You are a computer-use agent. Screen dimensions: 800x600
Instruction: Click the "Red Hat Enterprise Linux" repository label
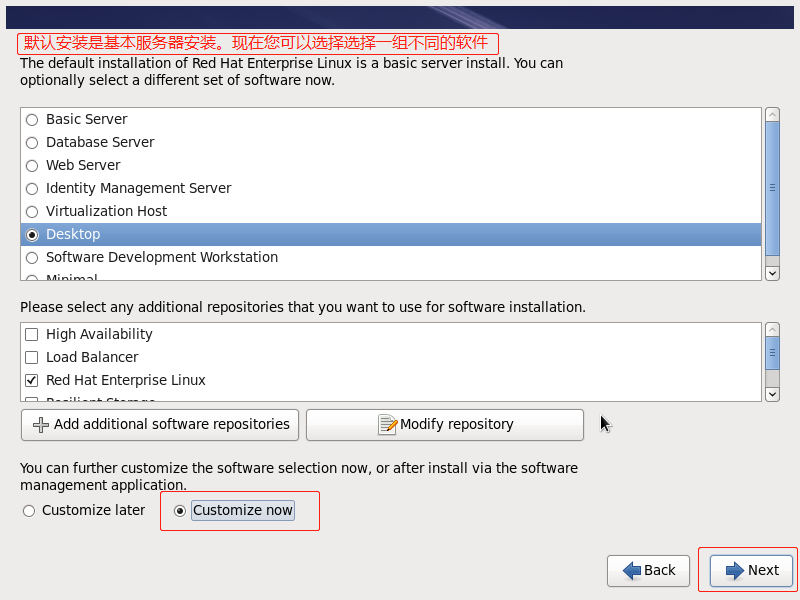[x=126, y=380]
